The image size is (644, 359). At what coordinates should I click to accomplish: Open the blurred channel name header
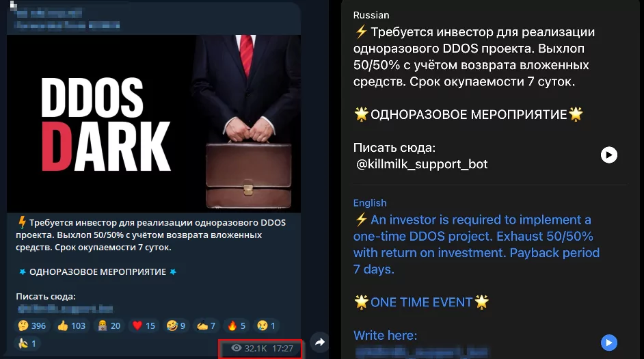[x=49, y=13]
